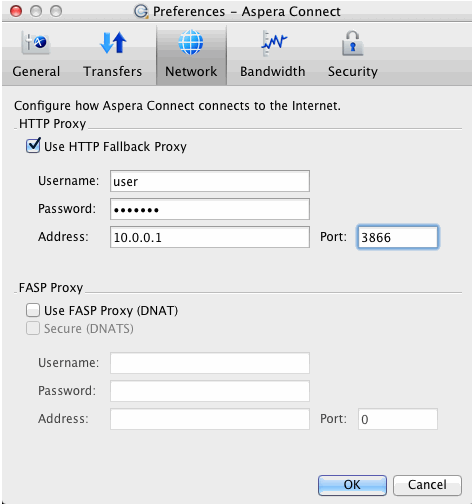
Task: Select the HTTP proxy Address field
Action: (210, 237)
